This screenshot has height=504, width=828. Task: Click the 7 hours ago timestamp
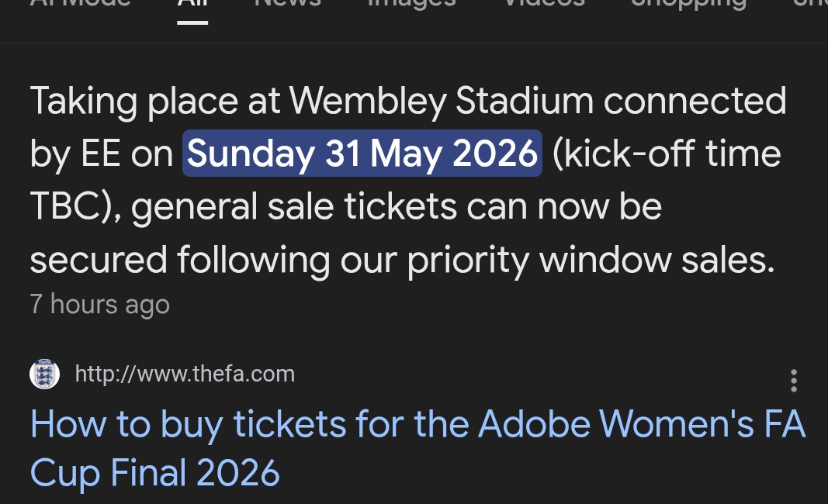click(99, 304)
